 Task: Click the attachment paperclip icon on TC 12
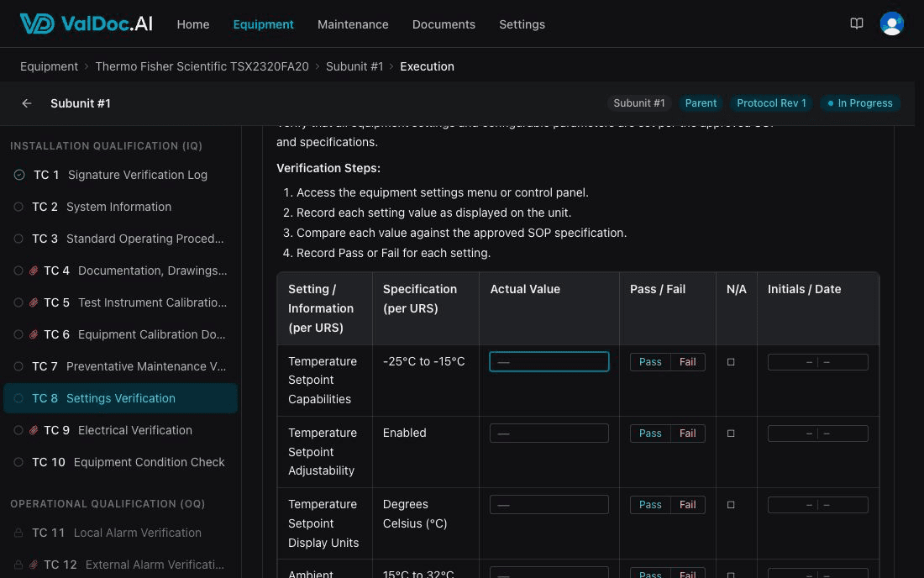tap(34, 565)
